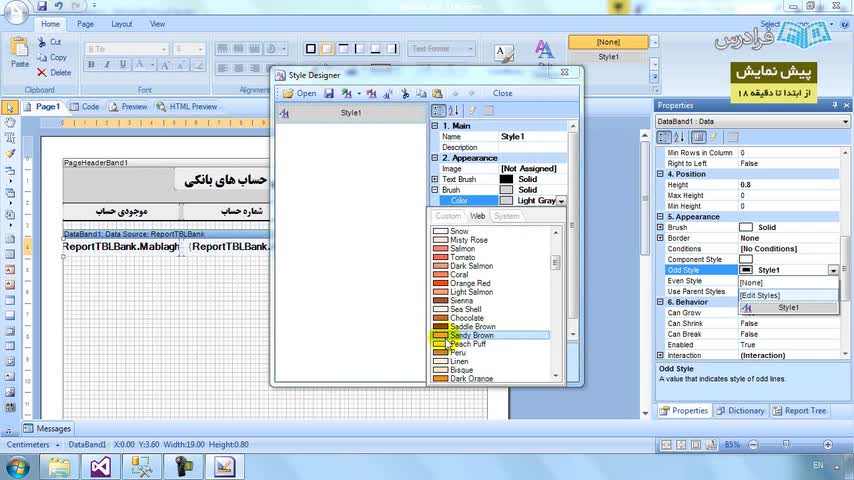The height and width of the screenshot is (480, 854).
Task: Collapse the 2. Appearance category in Style Designer
Action: point(435,158)
